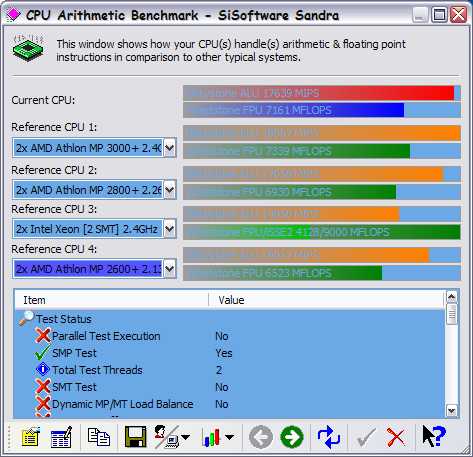
Task: Click the Reference CPU 2 green 6930 MFLOPS bar
Action: [x=290, y=192]
